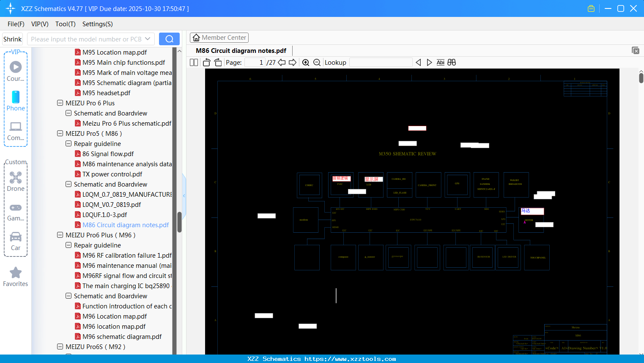Collapse the MEIZU Pro6S ( M92 ) node

click(60, 346)
